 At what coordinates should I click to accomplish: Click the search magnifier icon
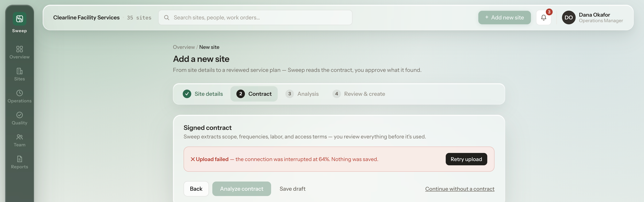[167, 17]
